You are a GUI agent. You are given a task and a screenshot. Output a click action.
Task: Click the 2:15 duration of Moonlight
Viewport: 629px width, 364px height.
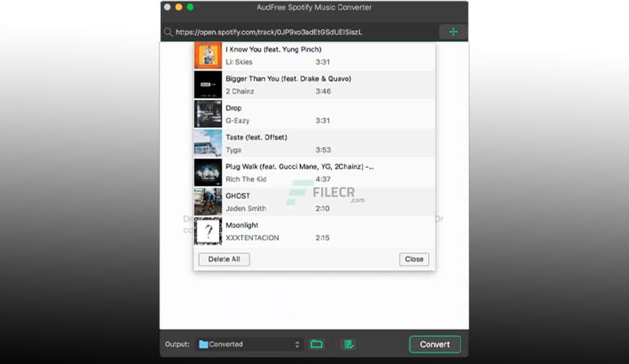323,238
